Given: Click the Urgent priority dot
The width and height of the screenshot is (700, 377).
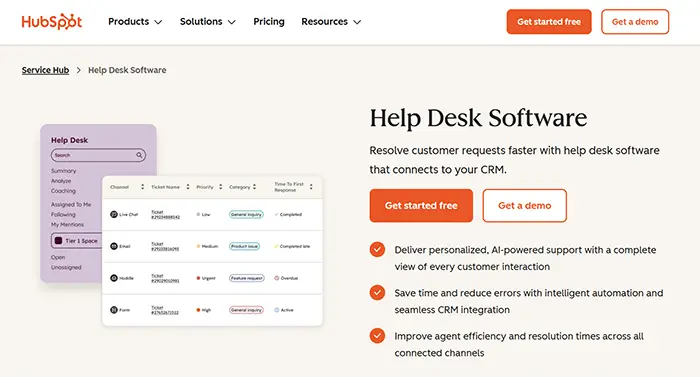Looking at the screenshot, I should [x=198, y=278].
